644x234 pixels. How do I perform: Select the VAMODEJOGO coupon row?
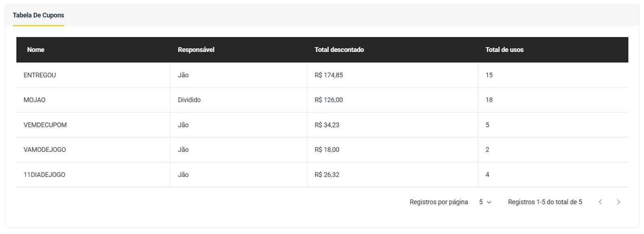click(x=45, y=150)
